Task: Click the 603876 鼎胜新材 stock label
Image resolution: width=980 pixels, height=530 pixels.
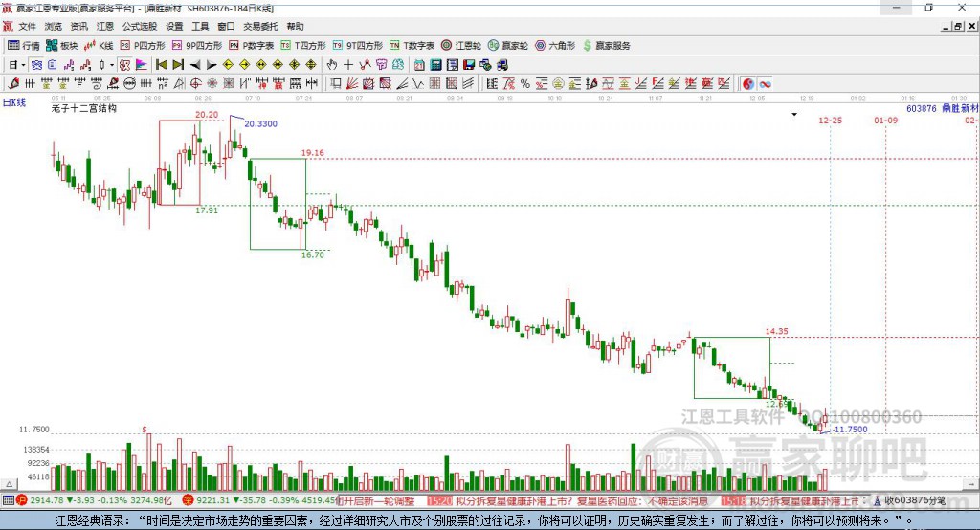Action: coord(943,108)
